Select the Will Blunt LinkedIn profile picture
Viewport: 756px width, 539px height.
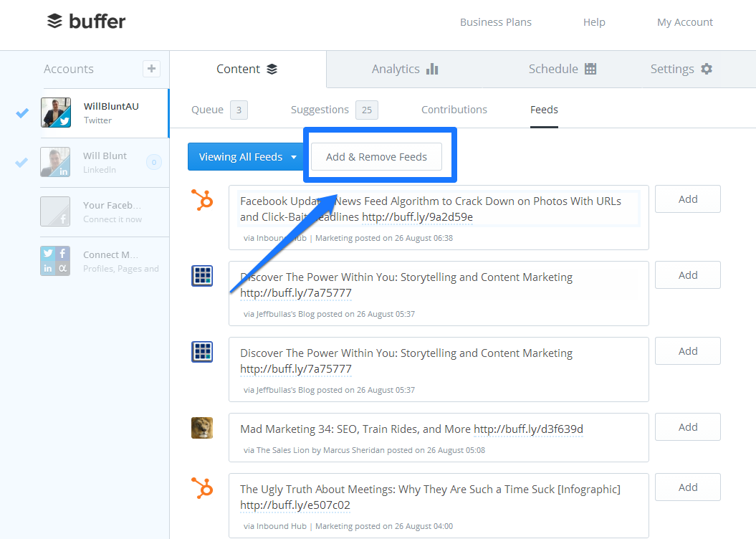[55, 162]
